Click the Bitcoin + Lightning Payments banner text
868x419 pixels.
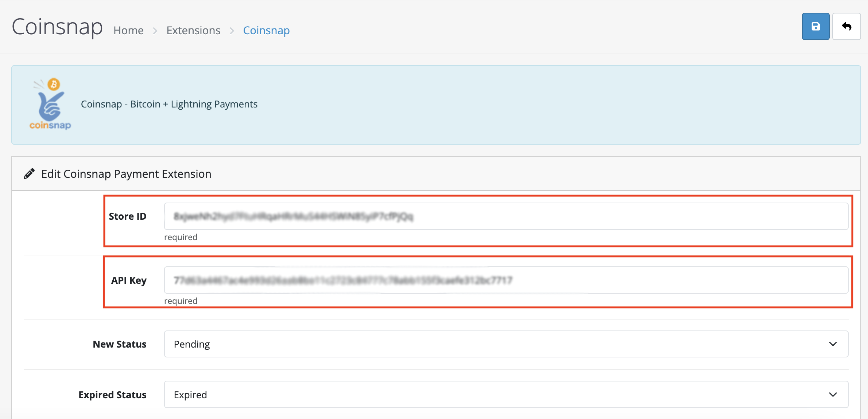coord(169,104)
